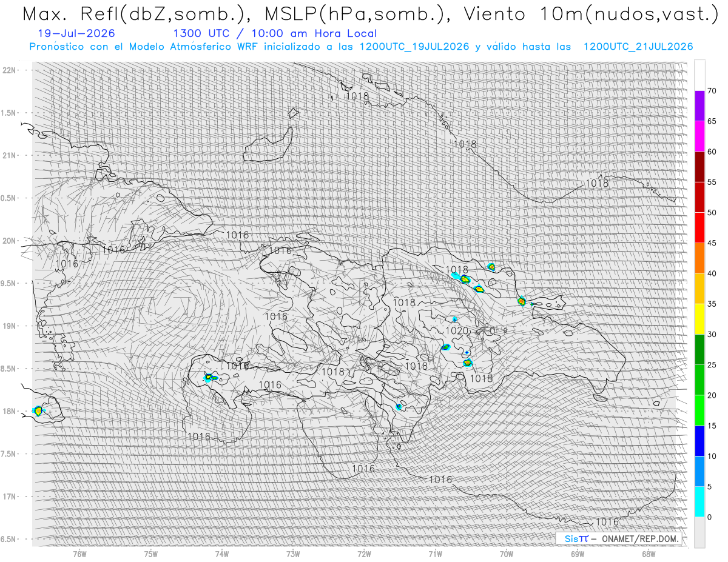Click the 71W longitude axis label
This screenshot has height=562, width=728.
click(x=435, y=554)
